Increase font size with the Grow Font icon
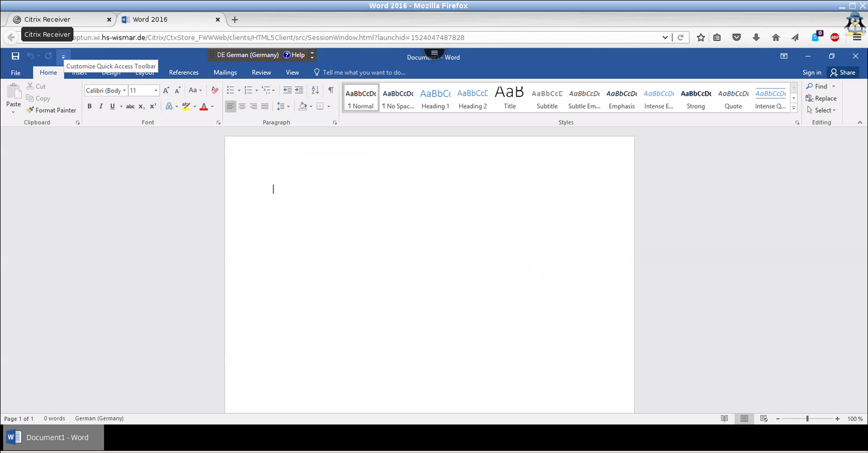This screenshot has width=868, height=453. point(166,91)
